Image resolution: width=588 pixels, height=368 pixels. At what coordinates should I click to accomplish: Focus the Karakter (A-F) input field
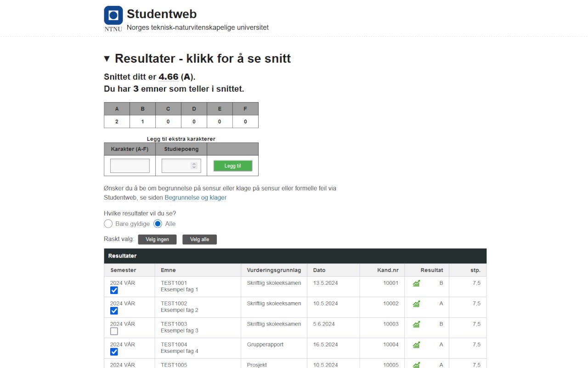click(130, 166)
